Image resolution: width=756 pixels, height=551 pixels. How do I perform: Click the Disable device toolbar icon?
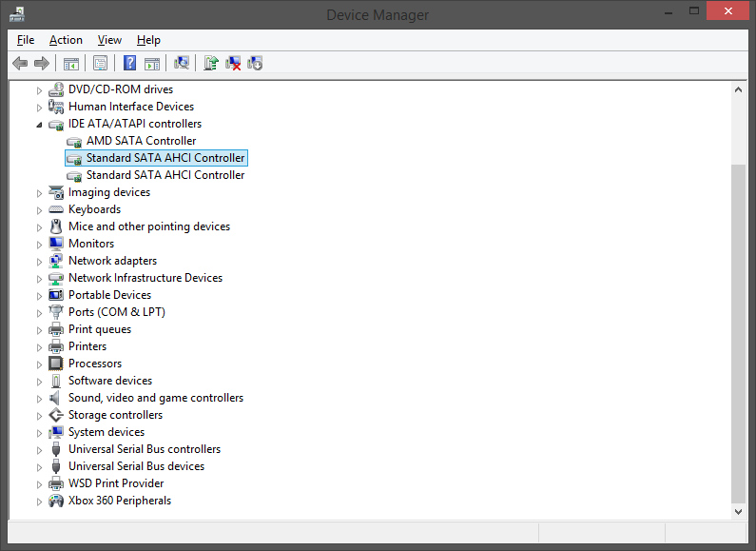coord(255,63)
